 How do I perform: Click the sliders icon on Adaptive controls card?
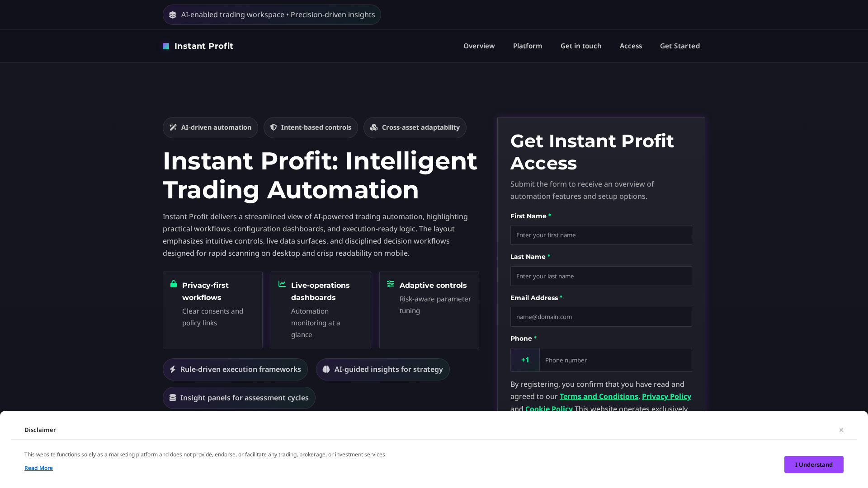click(391, 284)
